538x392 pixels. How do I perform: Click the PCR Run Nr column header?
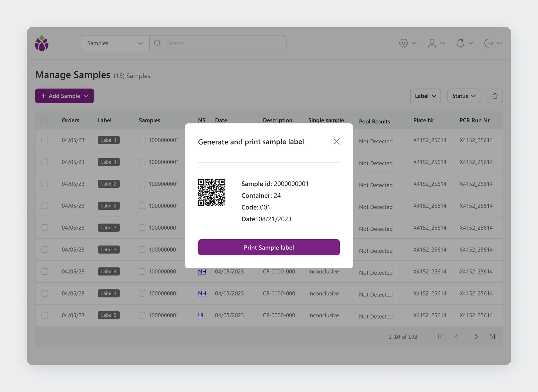(x=474, y=120)
